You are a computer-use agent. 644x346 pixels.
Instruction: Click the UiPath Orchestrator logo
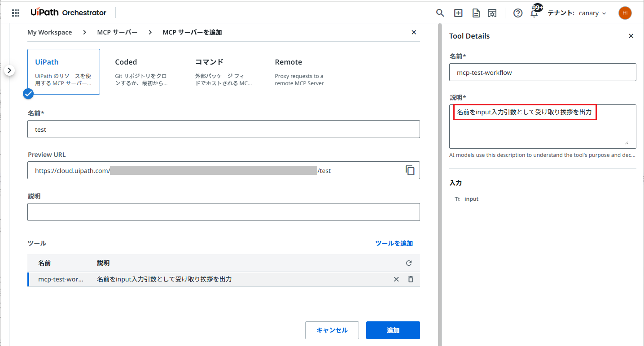coord(69,13)
